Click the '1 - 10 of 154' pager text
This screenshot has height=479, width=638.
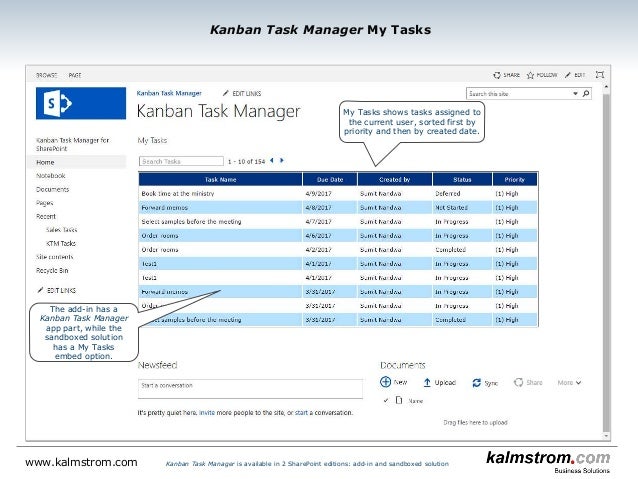[x=246, y=162]
